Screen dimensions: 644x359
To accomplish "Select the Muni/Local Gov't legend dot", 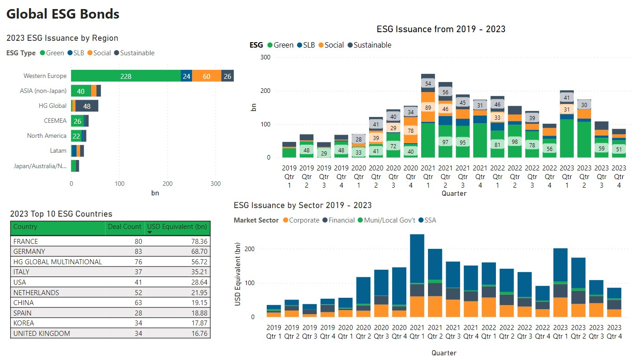I will point(360,220).
